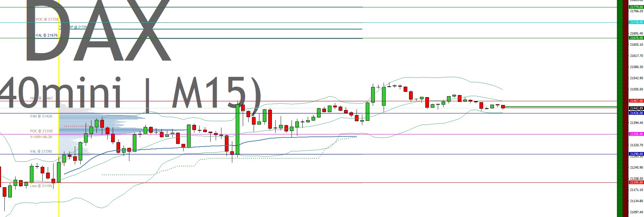Screen dimensions: 644x217
Task: Click the magenta 21356.00 price tag
Action: [636, 134]
